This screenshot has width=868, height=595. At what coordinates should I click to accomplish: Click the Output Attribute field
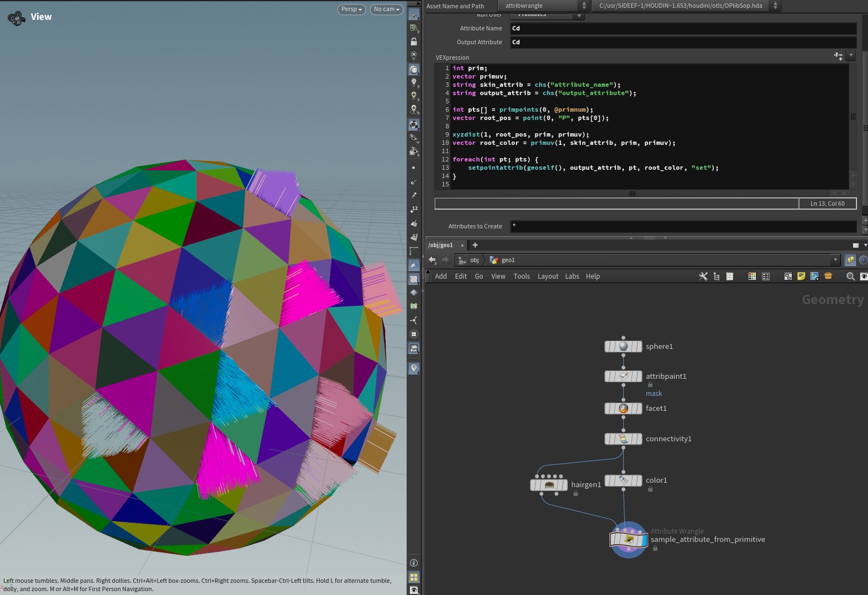click(683, 42)
